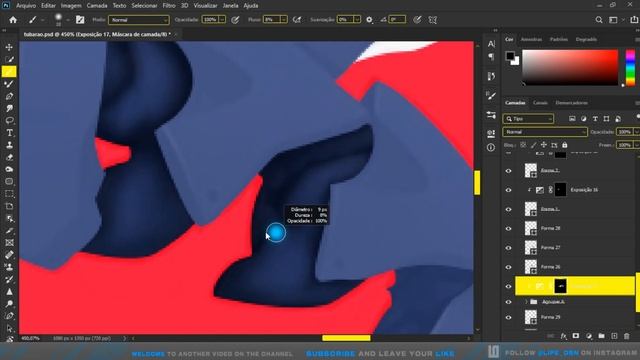Open the Suavização value dropdown arrow

point(357,20)
